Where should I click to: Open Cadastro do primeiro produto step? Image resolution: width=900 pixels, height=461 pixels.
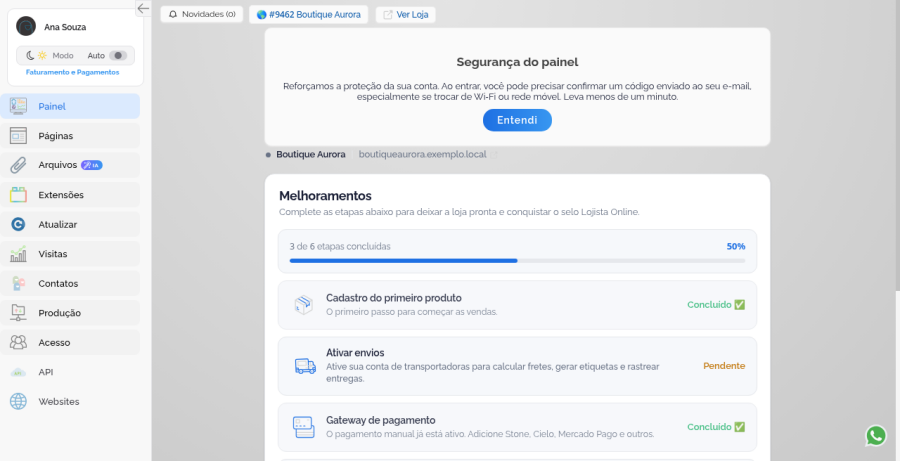point(517,305)
